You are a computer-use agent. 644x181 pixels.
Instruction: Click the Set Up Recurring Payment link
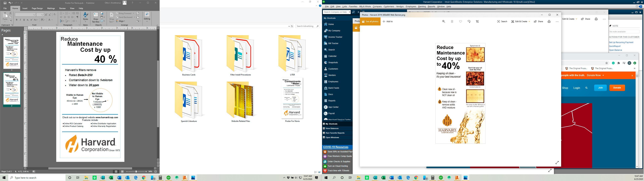click(x=621, y=43)
